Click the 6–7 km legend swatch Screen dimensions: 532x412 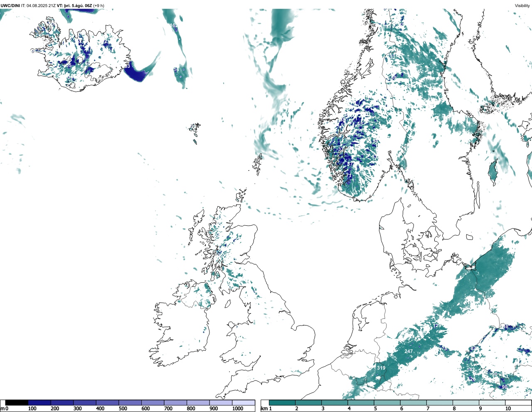tap(413, 402)
